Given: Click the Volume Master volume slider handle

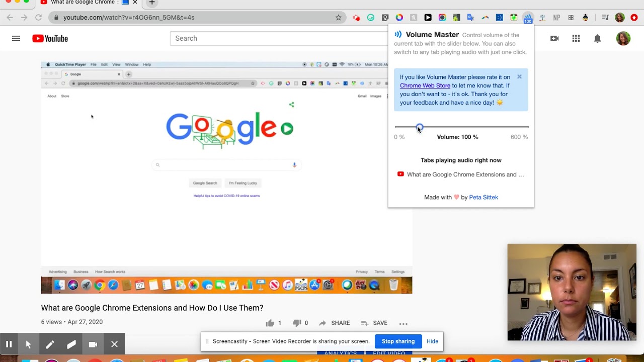Looking at the screenshot, I should 420,127.
